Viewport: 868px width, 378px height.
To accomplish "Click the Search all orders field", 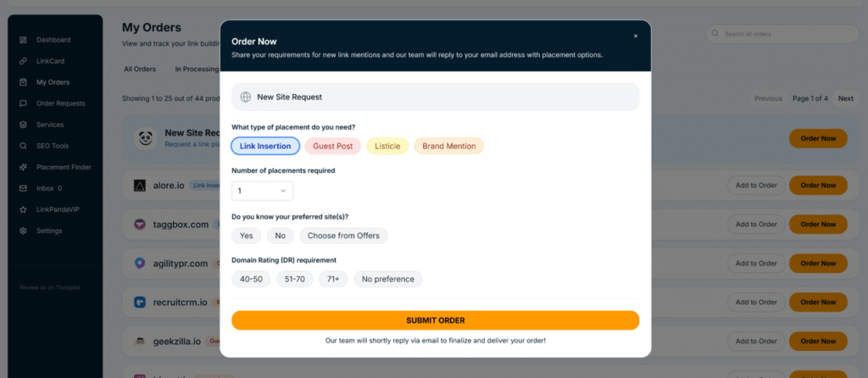I will click(x=782, y=34).
